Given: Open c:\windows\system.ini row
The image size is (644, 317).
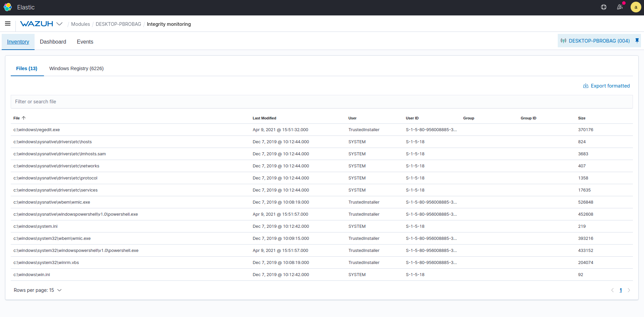Looking at the screenshot, I should pyautogui.click(x=322, y=226).
